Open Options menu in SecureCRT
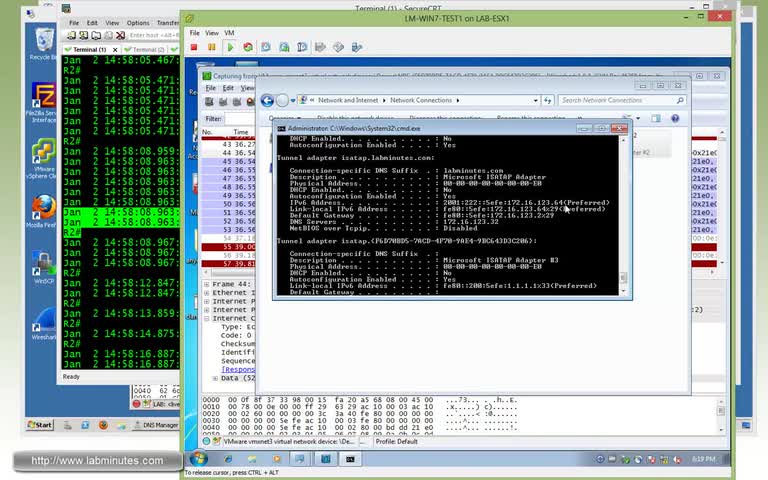Image resolution: width=768 pixels, height=480 pixels. [x=138, y=23]
